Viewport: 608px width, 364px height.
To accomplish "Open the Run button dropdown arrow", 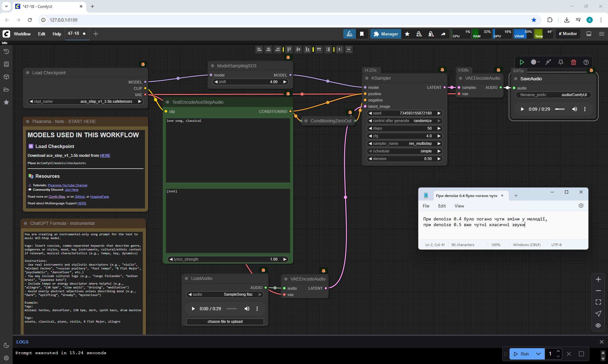I will point(538,354).
